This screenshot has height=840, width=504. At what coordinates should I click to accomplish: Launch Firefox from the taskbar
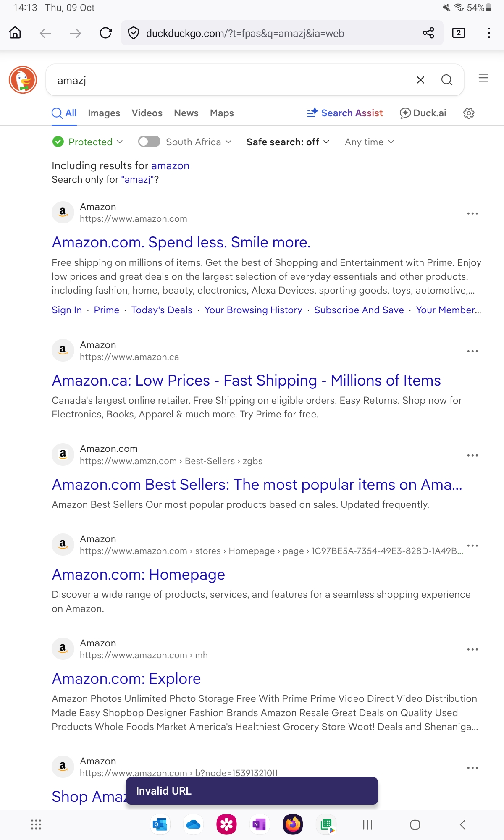(x=293, y=824)
